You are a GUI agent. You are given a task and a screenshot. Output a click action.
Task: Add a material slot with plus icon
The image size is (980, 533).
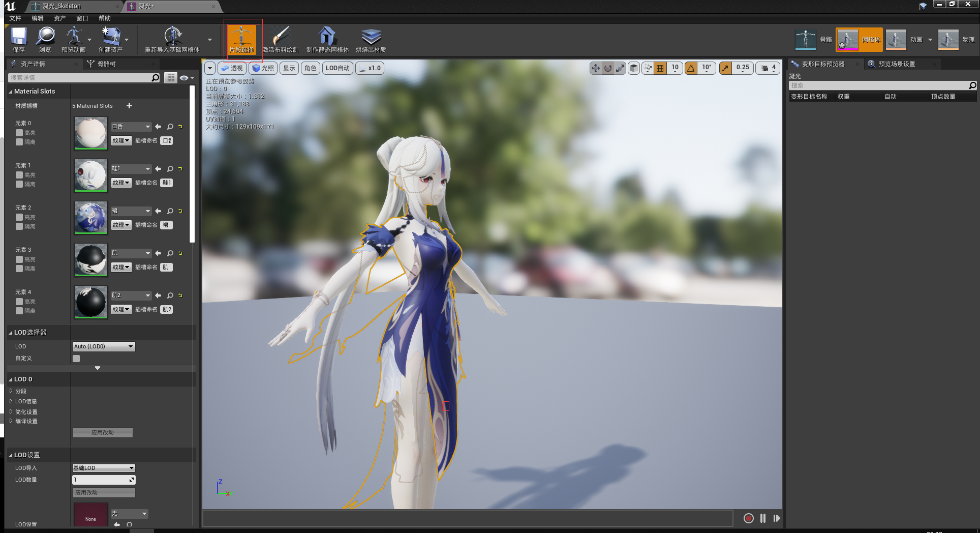tap(129, 106)
